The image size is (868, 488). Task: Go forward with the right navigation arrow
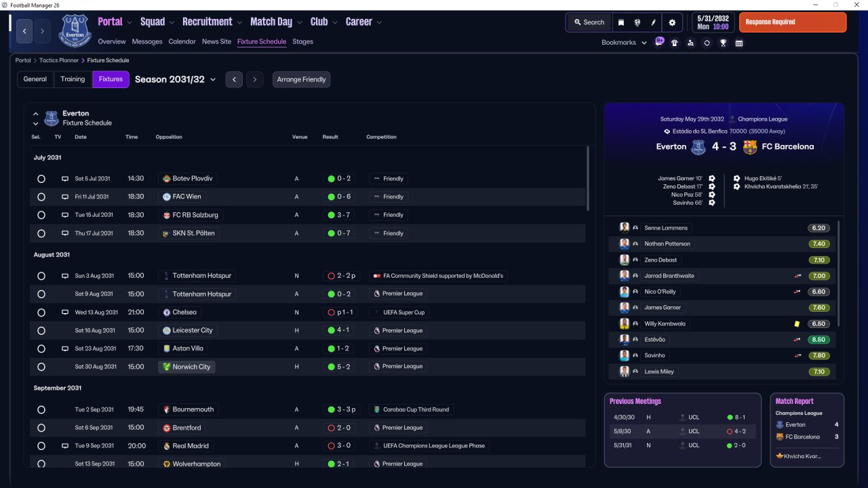[x=42, y=30]
